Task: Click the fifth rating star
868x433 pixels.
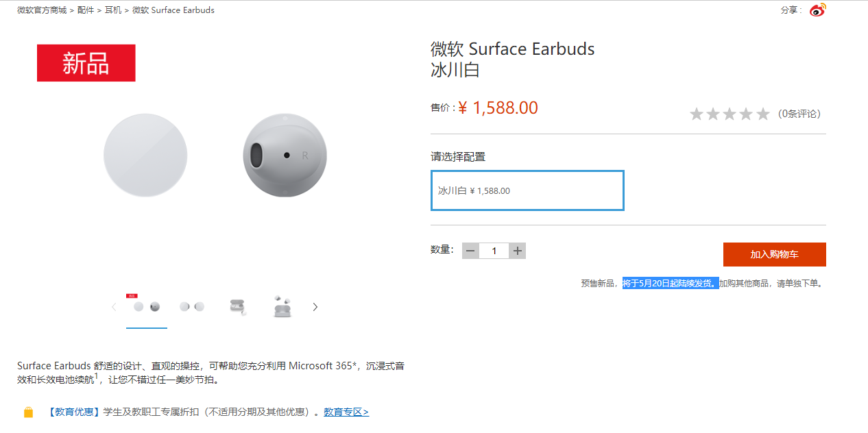Action: coord(763,114)
